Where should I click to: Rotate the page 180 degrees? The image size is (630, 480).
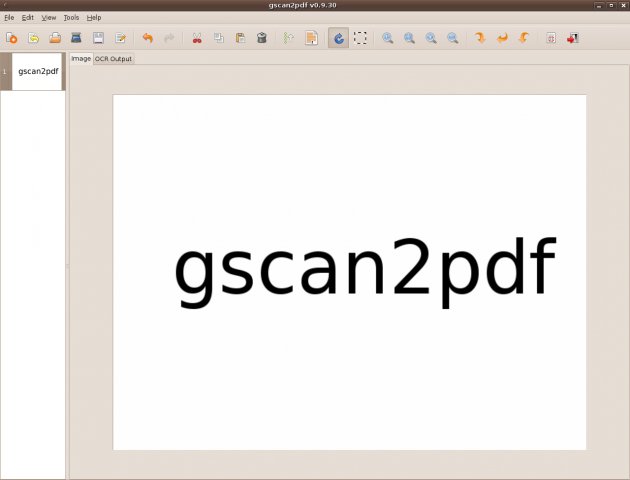point(502,38)
